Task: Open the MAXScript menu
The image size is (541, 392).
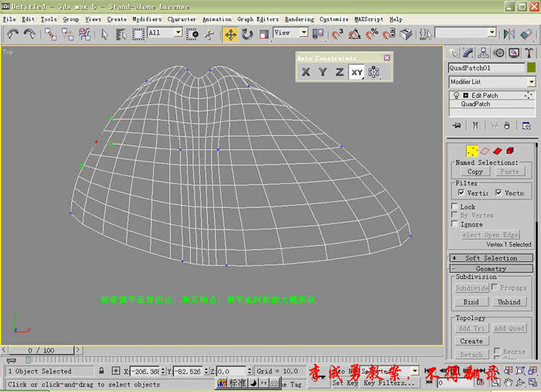Action: coord(369,19)
